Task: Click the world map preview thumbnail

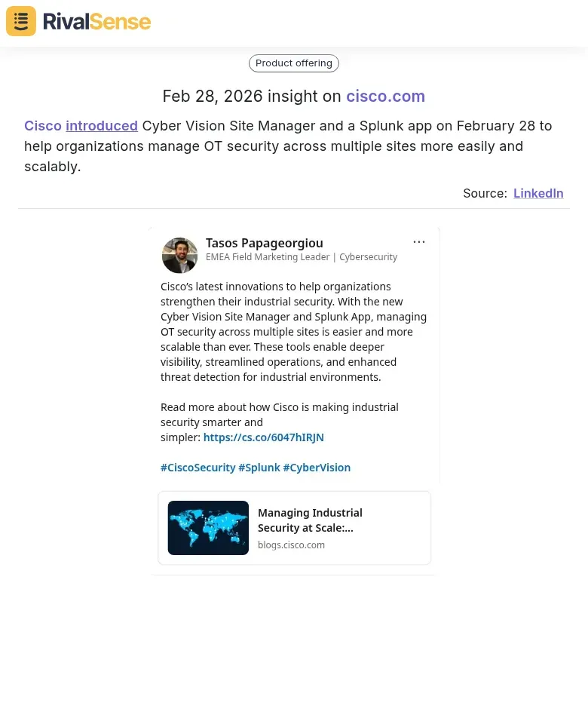Action: 208,527
